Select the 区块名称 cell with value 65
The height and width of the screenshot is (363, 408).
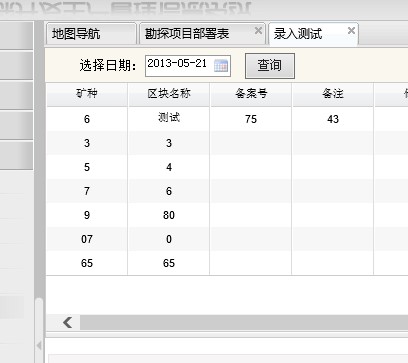coord(169,263)
